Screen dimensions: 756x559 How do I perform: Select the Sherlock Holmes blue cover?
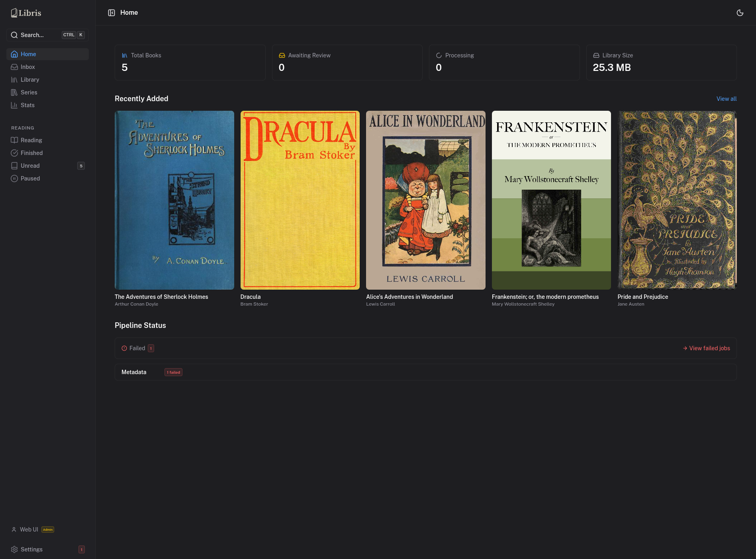pyautogui.click(x=174, y=200)
